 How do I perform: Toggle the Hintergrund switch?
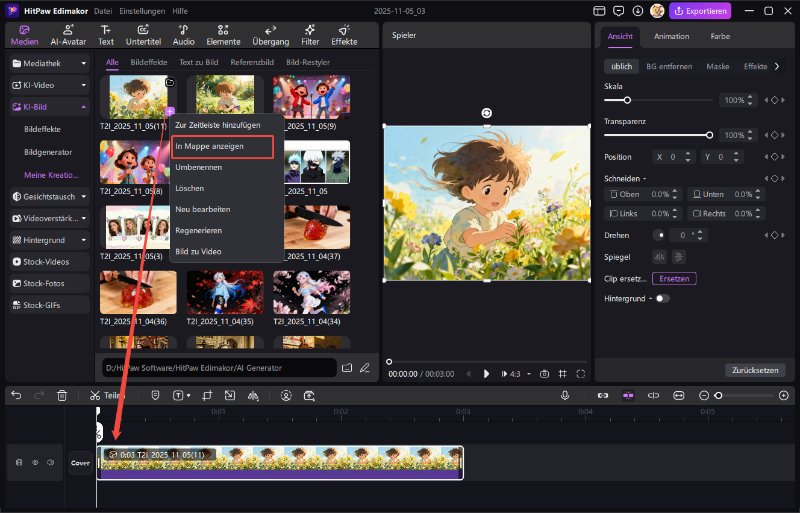point(662,298)
